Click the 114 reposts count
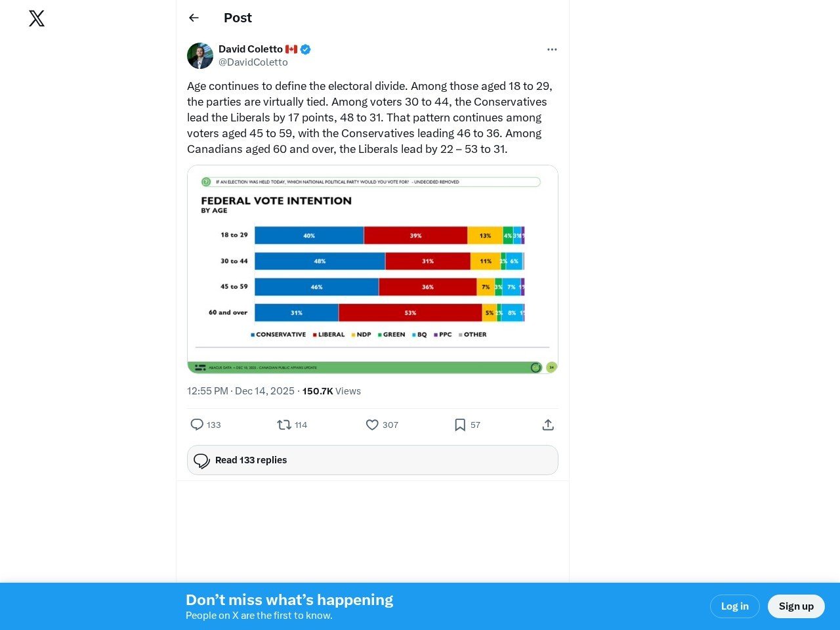 click(301, 425)
